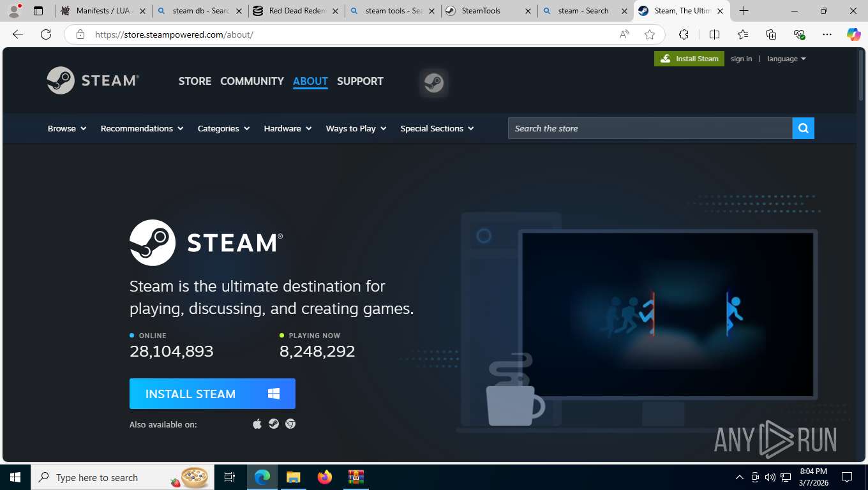Open the language dropdown
Image resolution: width=868 pixels, height=490 pixels.
point(786,59)
